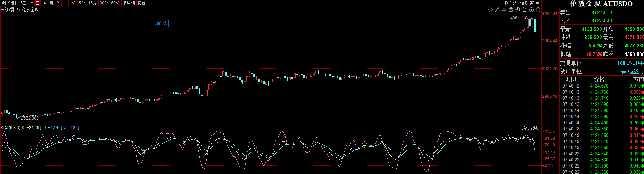Toggle the chart lock icon
The image size is (644, 174).
coord(524,10)
